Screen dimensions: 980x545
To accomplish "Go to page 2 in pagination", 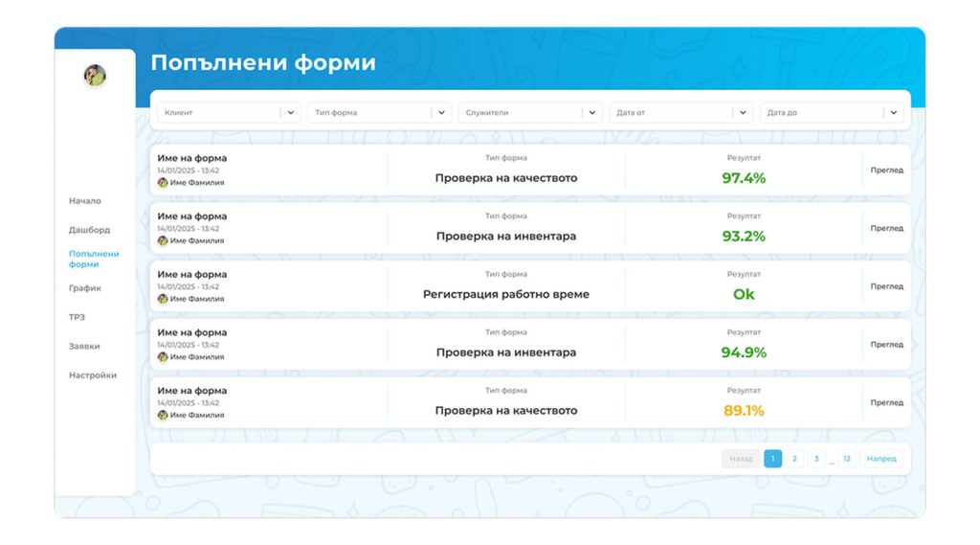I will 794,459.
